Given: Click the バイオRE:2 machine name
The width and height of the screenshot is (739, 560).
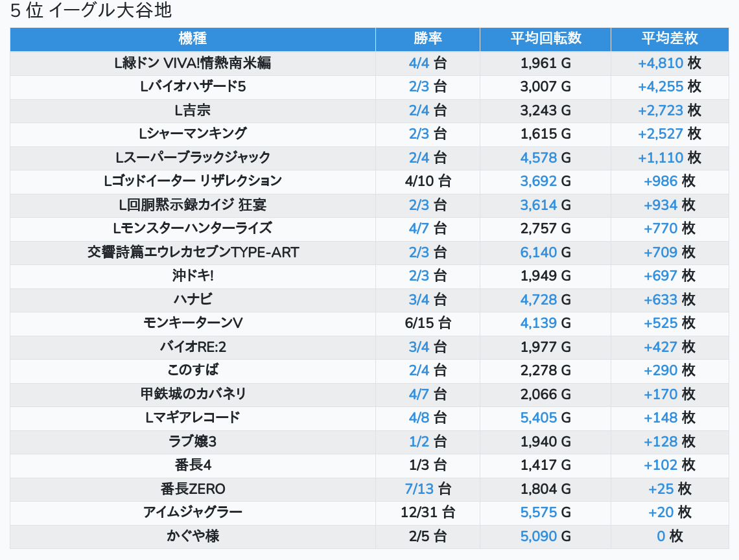Looking at the screenshot, I should [x=193, y=347].
